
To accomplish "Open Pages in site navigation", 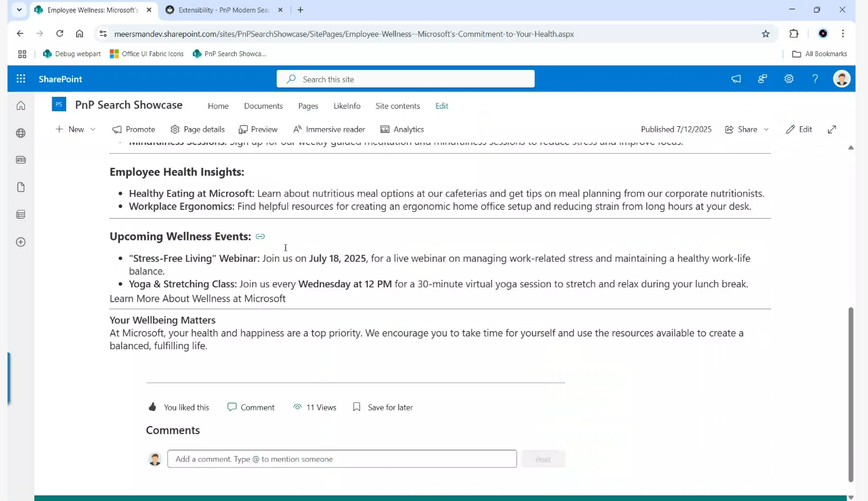I will 308,106.
